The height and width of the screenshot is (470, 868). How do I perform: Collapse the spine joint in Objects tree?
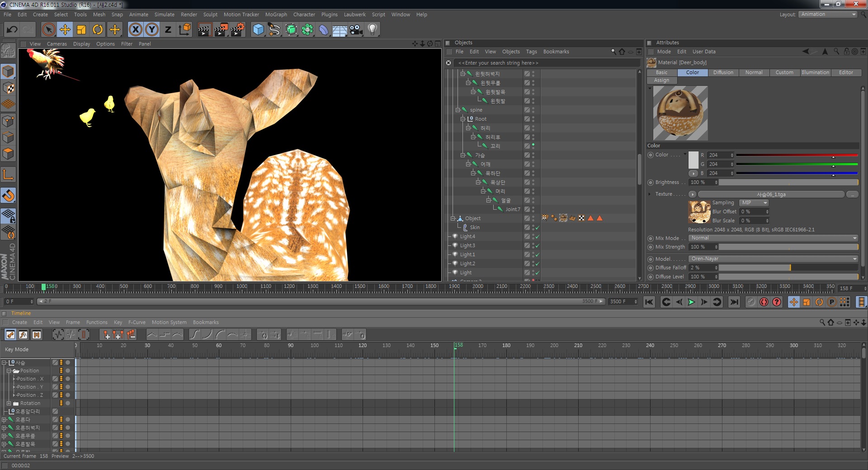458,110
